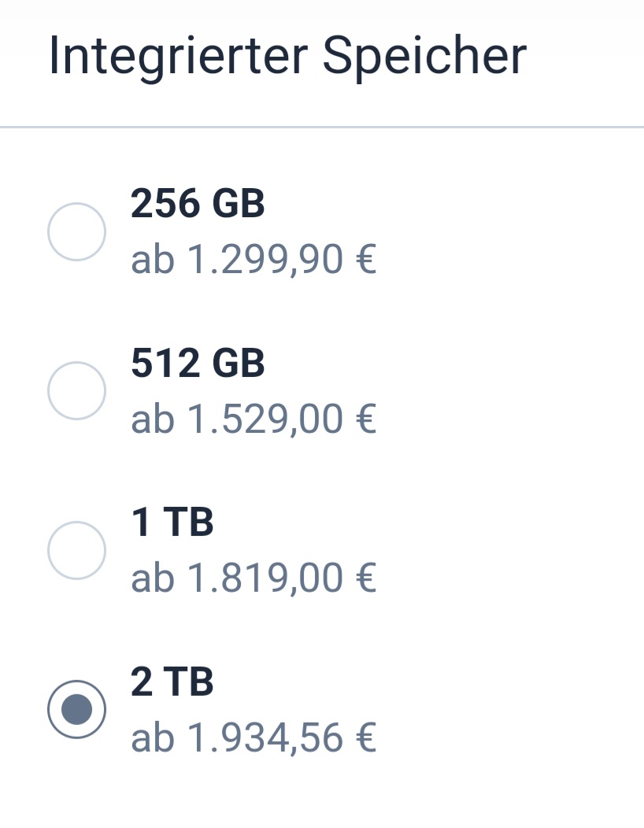Click the "Integrierter Speicher" section heading
Viewport: 644px width, 828px height.
click(287, 57)
